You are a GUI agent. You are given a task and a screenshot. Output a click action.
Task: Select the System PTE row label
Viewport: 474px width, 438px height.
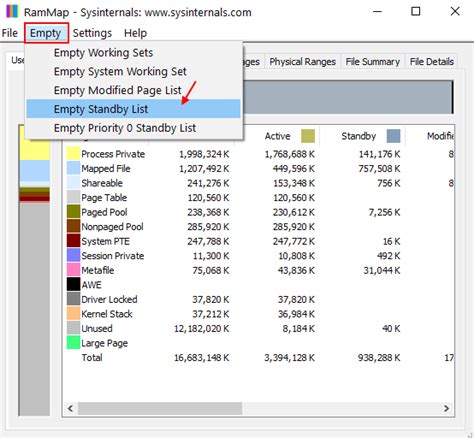pyautogui.click(x=105, y=241)
